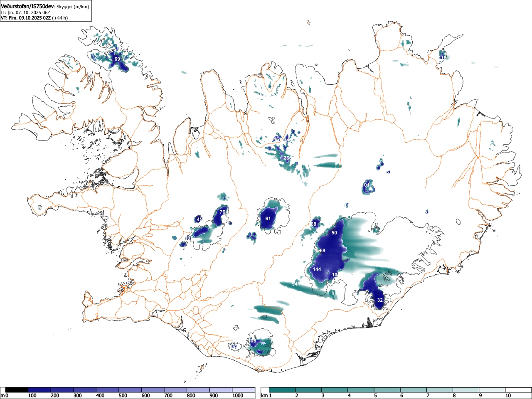Select the 8–9 km pale teal swatch
Screen dimensions: 532x399
point(465,390)
